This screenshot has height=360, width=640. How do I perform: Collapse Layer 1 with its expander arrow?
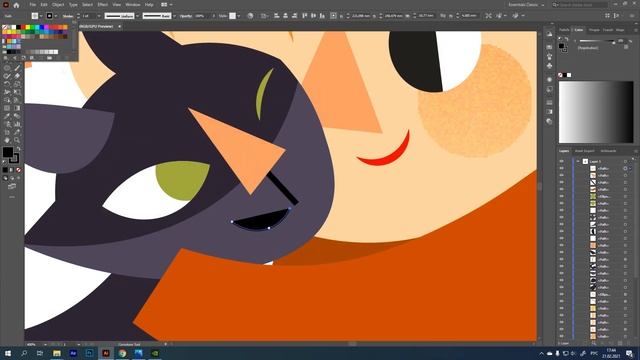coord(578,161)
